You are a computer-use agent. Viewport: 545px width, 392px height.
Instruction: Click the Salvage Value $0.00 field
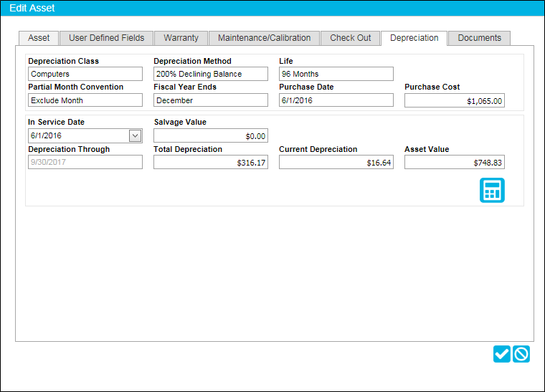pyautogui.click(x=211, y=135)
